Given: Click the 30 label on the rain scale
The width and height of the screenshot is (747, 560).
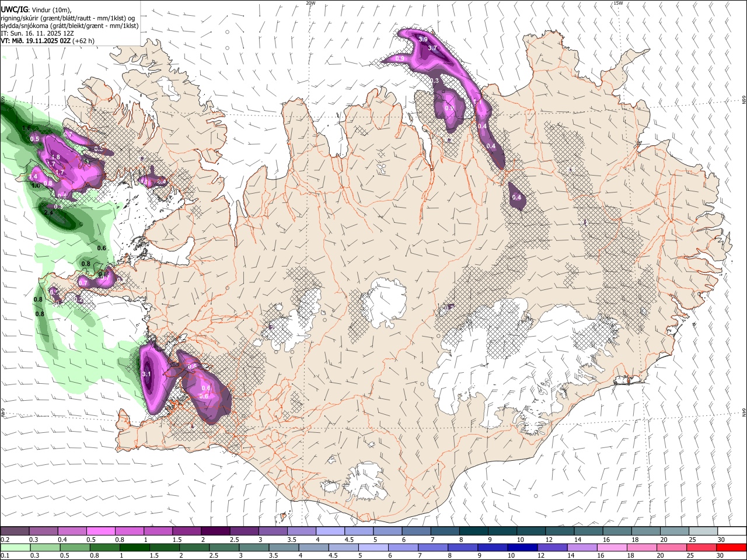Looking at the screenshot, I should (x=720, y=555).
